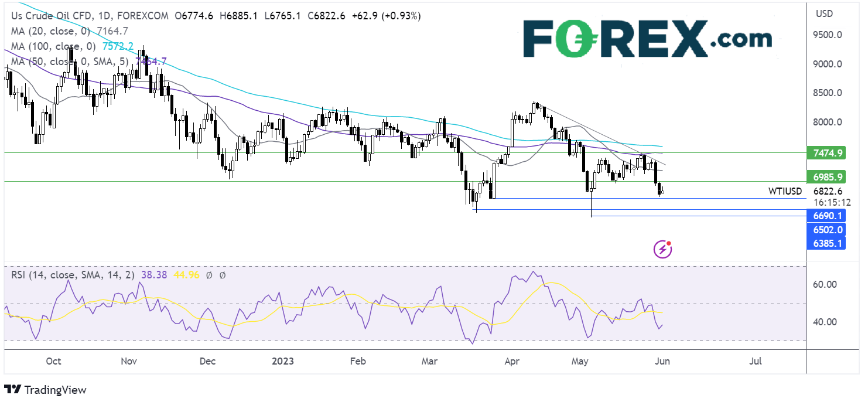
Task: Click the Jun date on time axis
Action: (662, 361)
